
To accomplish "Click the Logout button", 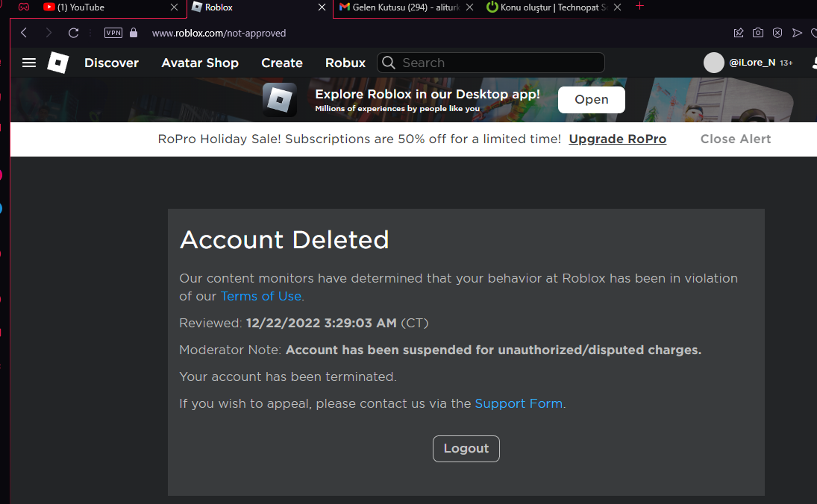I will (x=466, y=449).
